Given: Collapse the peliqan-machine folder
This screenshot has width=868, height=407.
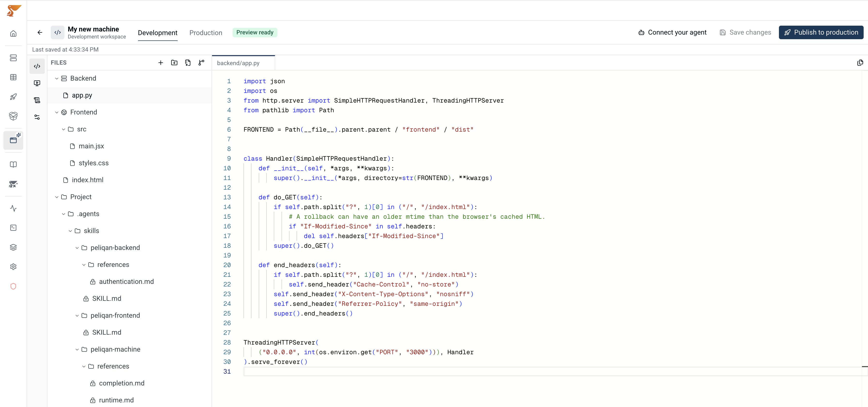Looking at the screenshot, I should coord(77,349).
